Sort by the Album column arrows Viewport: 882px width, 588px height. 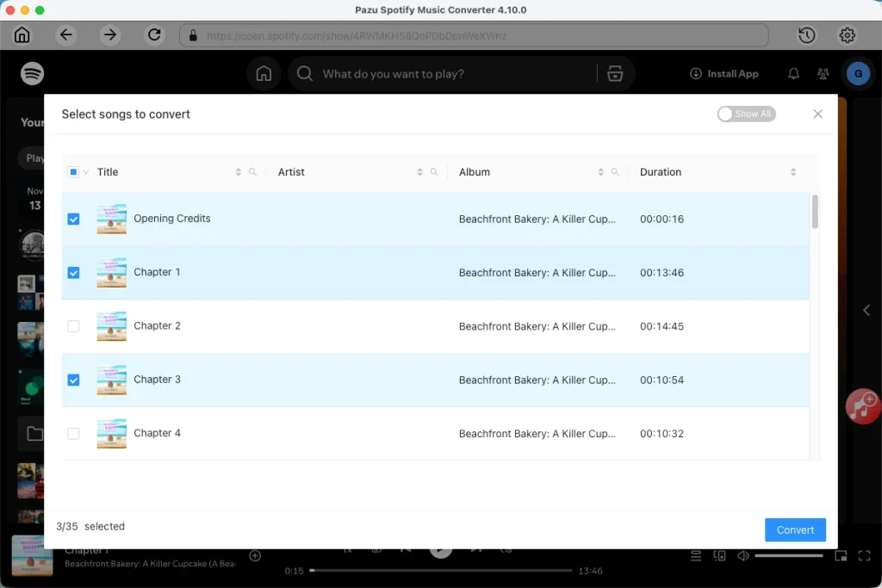pos(600,172)
